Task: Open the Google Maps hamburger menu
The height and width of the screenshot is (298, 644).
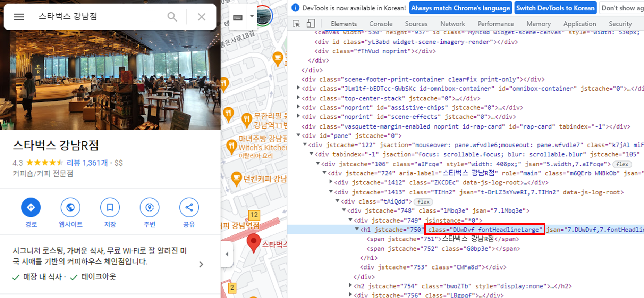Action: [19, 17]
